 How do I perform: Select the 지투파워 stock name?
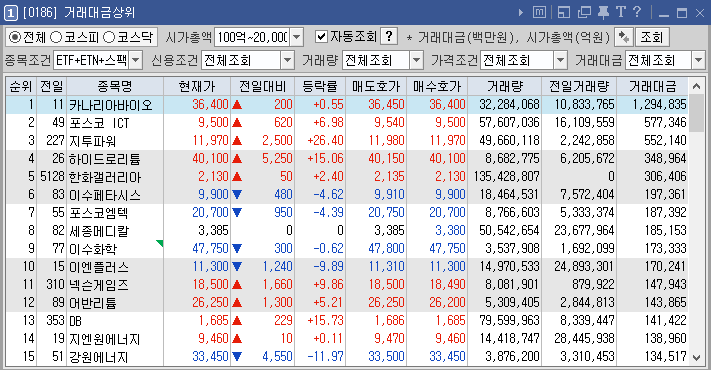pyautogui.click(x=92, y=141)
